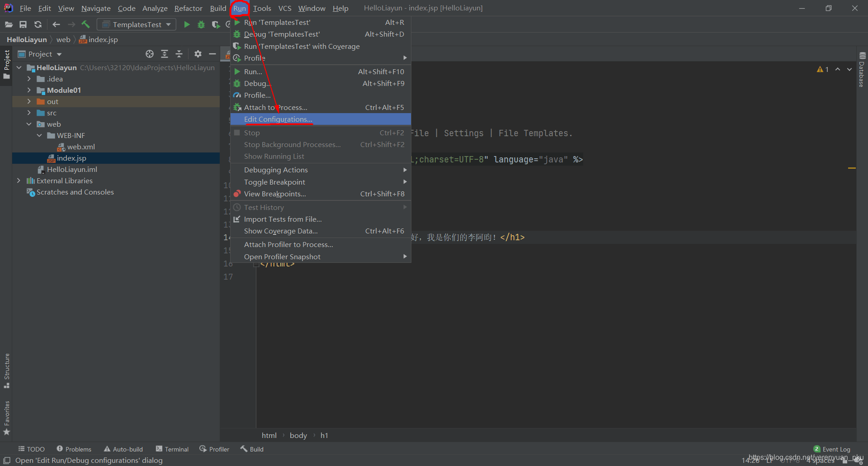Click the warning indicator in editor
The height and width of the screenshot is (466, 868).
(x=823, y=69)
